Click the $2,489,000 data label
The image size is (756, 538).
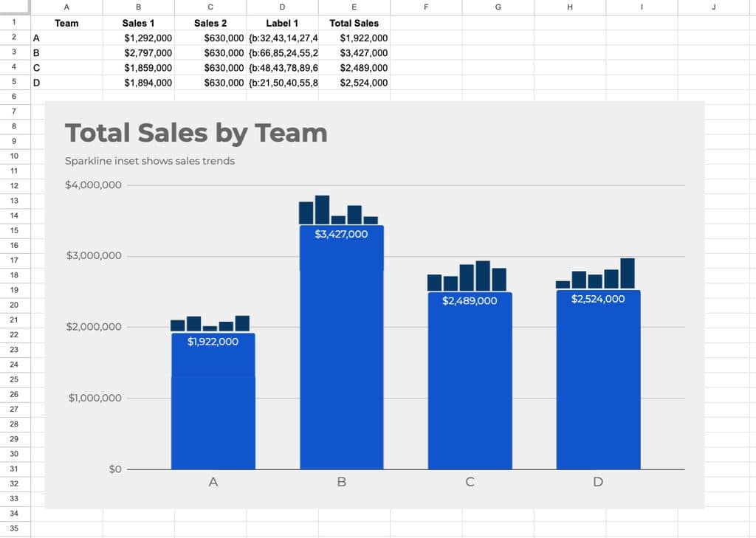click(x=470, y=301)
